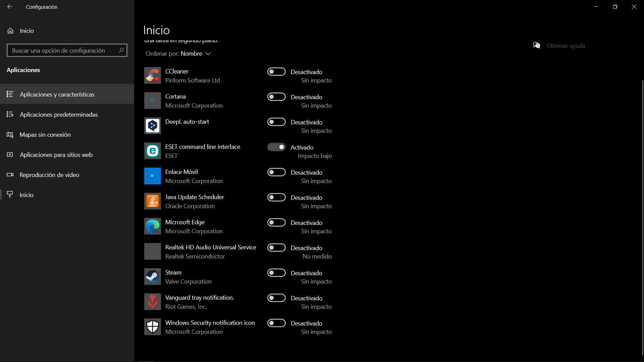Click the magnifier icon in search box
Screen dimensions: 644x362
click(121, 50)
